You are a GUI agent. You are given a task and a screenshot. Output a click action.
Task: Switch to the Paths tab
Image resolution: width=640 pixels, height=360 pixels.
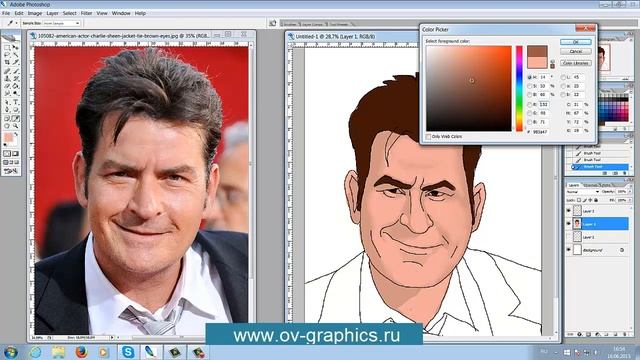pos(606,185)
